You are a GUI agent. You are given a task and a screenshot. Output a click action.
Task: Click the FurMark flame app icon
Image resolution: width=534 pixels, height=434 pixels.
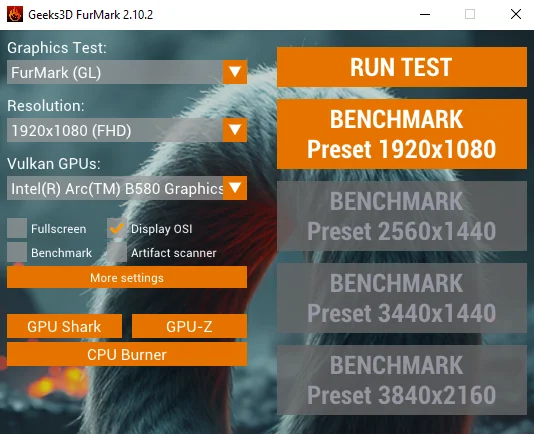click(15, 14)
